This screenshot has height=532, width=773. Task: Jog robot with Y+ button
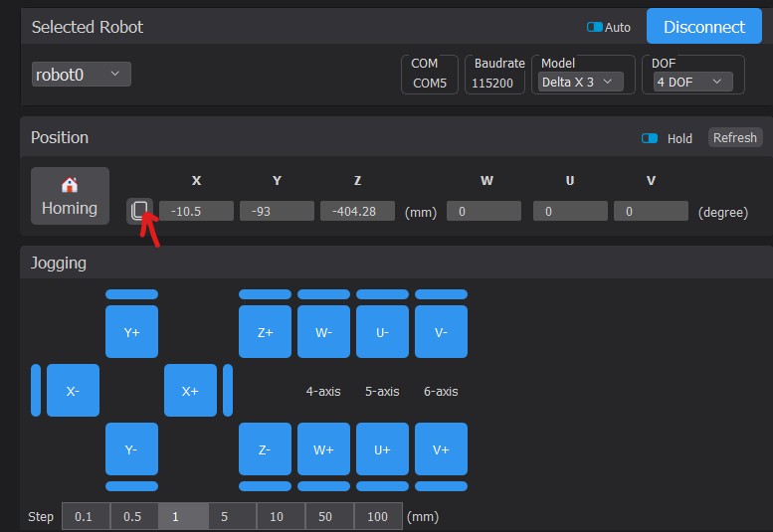pyautogui.click(x=131, y=333)
